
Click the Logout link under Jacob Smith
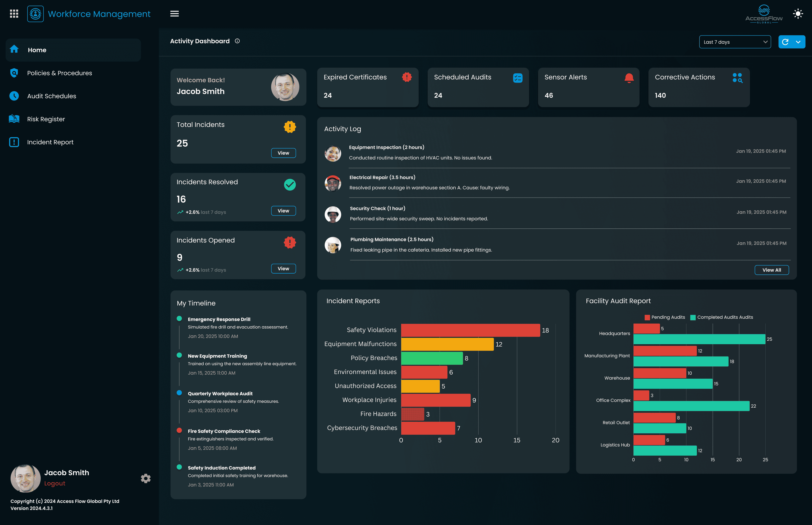pyautogui.click(x=55, y=483)
